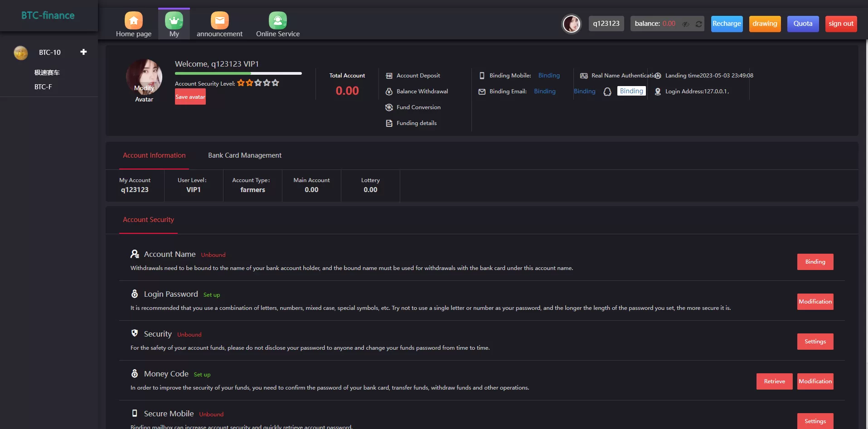The height and width of the screenshot is (429, 868).
Task: Click Binding link next to Binding Mobile
Action: pyautogui.click(x=548, y=76)
